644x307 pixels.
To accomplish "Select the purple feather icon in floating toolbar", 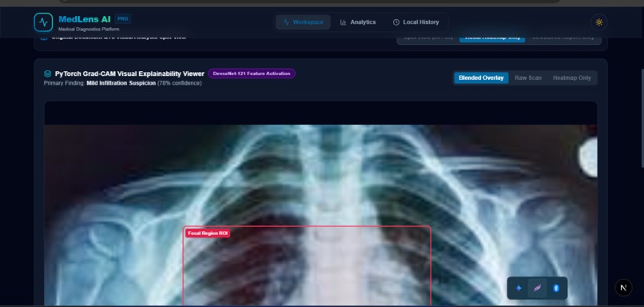I will pos(537,288).
